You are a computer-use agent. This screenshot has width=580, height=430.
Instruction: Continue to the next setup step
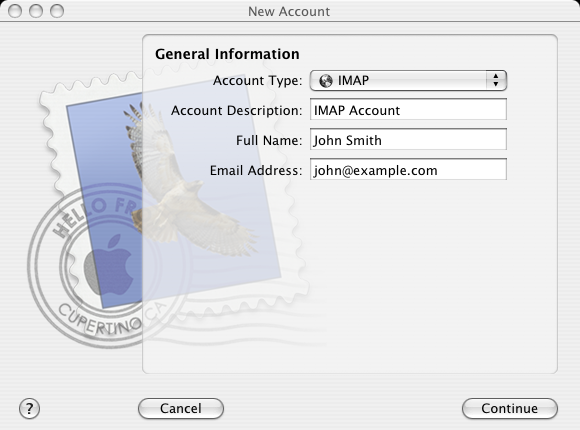510,409
